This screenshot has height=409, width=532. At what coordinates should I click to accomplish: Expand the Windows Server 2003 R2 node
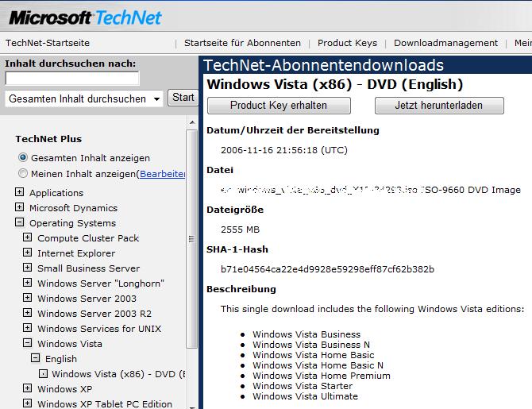(28, 313)
